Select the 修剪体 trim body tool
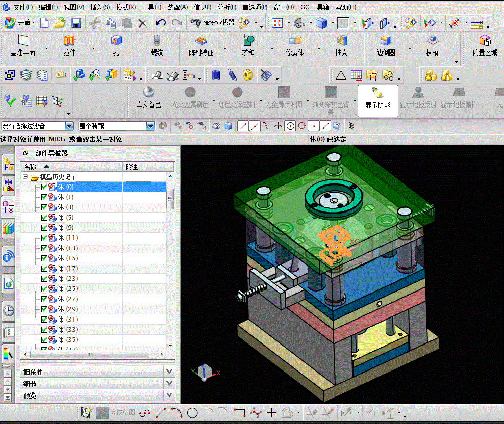504x424 pixels. click(295, 46)
